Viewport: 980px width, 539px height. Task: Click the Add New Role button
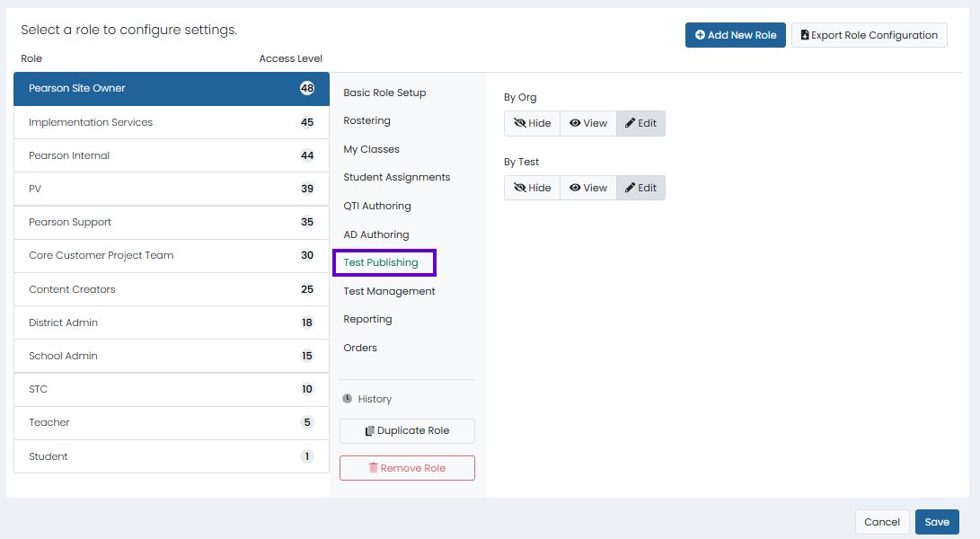pos(735,35)
